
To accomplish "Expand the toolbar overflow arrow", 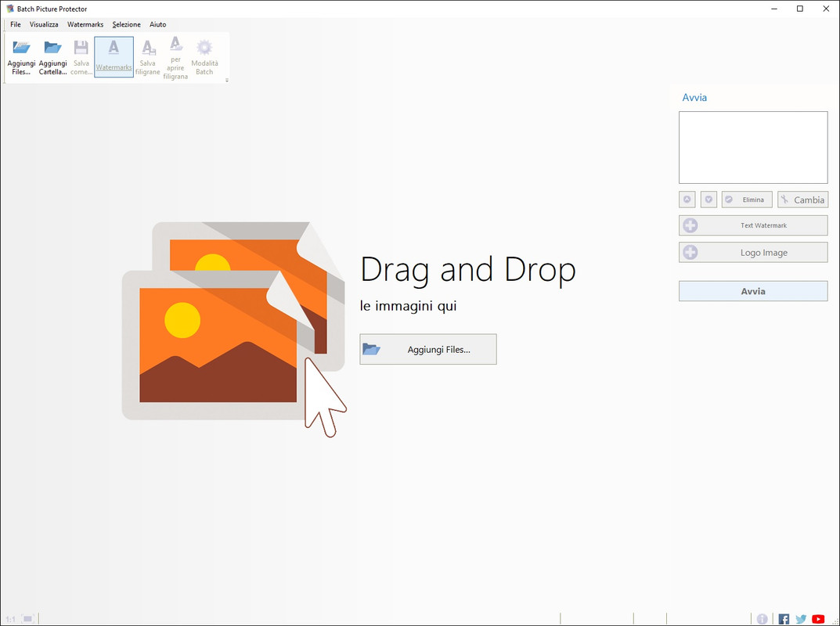I will (226, 81).
